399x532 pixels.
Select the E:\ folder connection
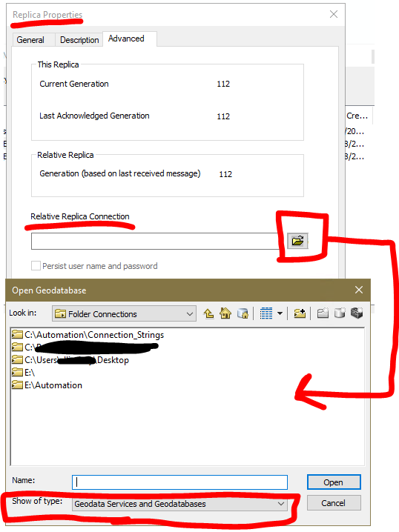coord(23,373)
